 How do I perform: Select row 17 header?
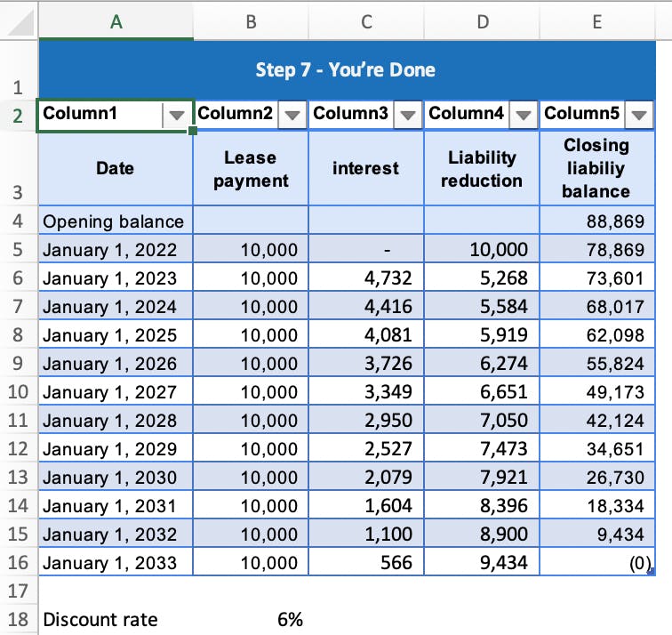click(x=19, y=591)
